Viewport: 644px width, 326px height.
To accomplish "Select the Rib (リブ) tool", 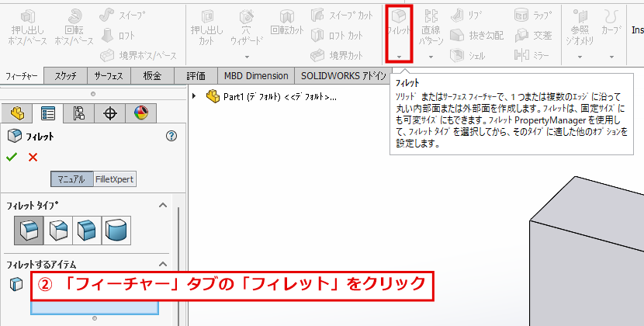I will click(x=466, y=16).
